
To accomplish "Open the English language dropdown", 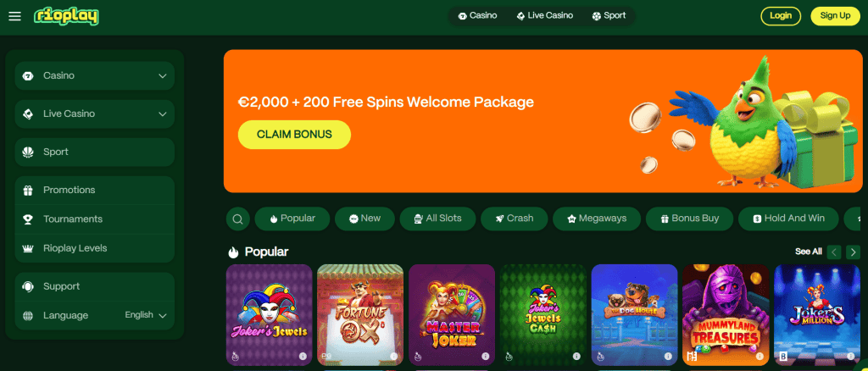I will [x=146, y=315].
